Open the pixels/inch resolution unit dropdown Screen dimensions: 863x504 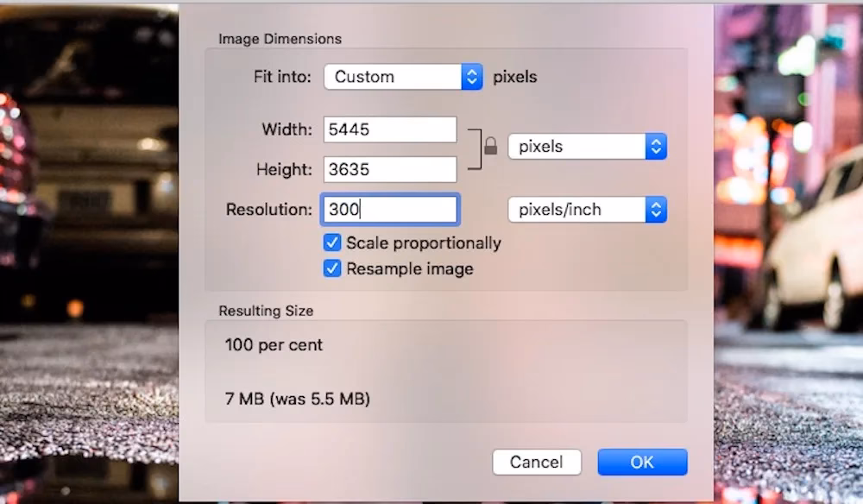click(x=587, y=210)
